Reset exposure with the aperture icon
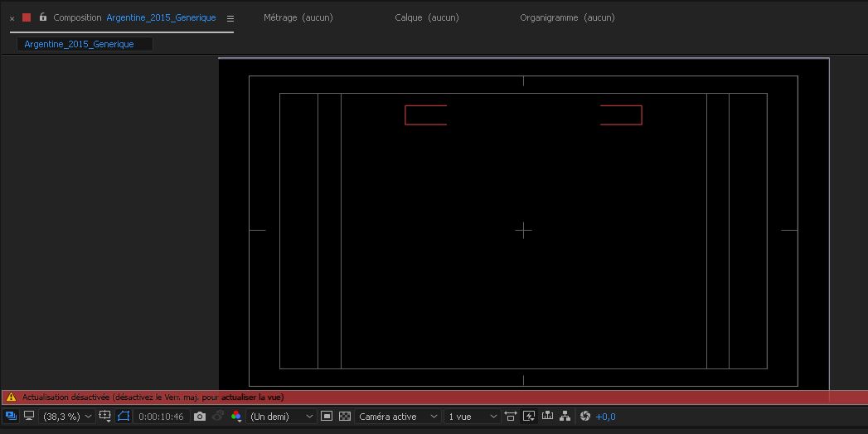Viewport: 868px width, 434px height. click(x=584, y=416)
